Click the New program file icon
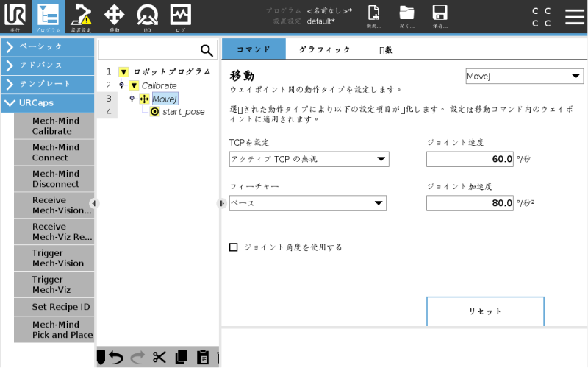Image resolution: width=588 pixels, height=368 pixels. click(x=374, y=16)
